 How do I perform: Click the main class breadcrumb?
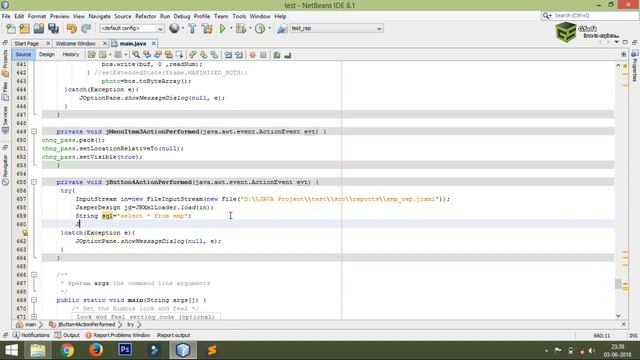pyautogui.click(x=27, y=324)
